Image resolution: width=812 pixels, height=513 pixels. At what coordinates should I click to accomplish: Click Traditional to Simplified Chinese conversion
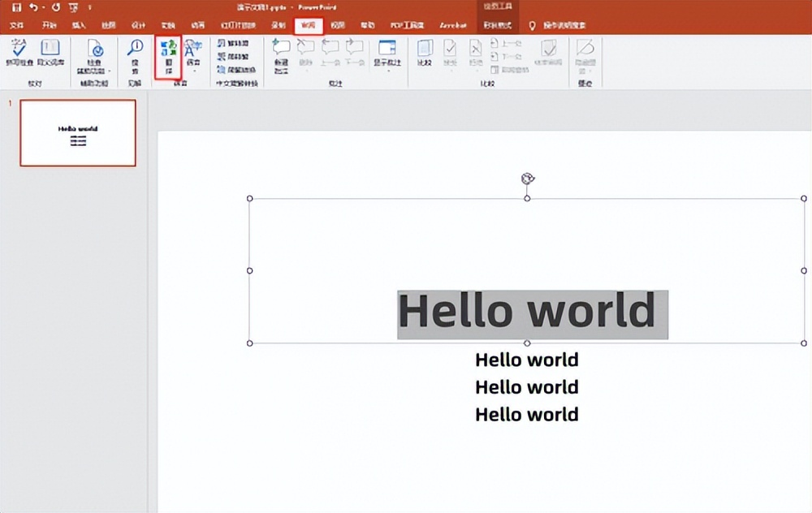coord(234,43)
